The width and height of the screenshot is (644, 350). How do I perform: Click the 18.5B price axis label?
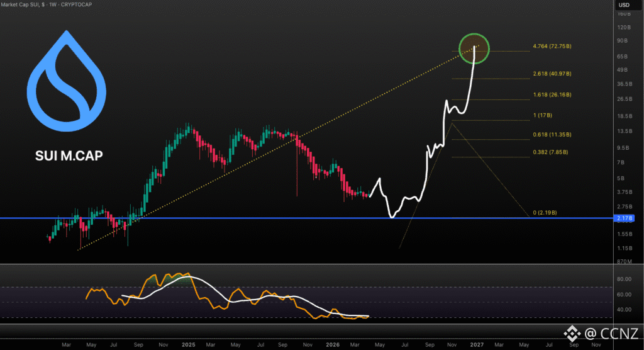[x=625, y=116]
